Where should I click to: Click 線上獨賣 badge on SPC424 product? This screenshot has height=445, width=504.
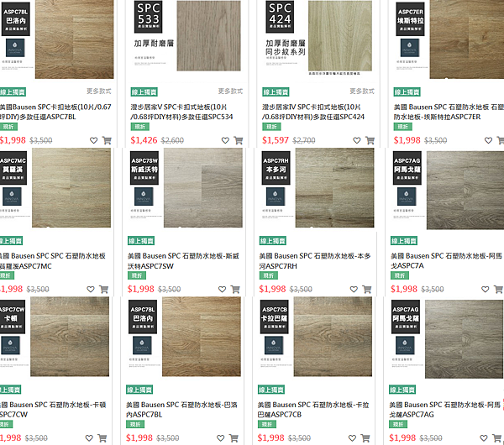tap(276, 92)
